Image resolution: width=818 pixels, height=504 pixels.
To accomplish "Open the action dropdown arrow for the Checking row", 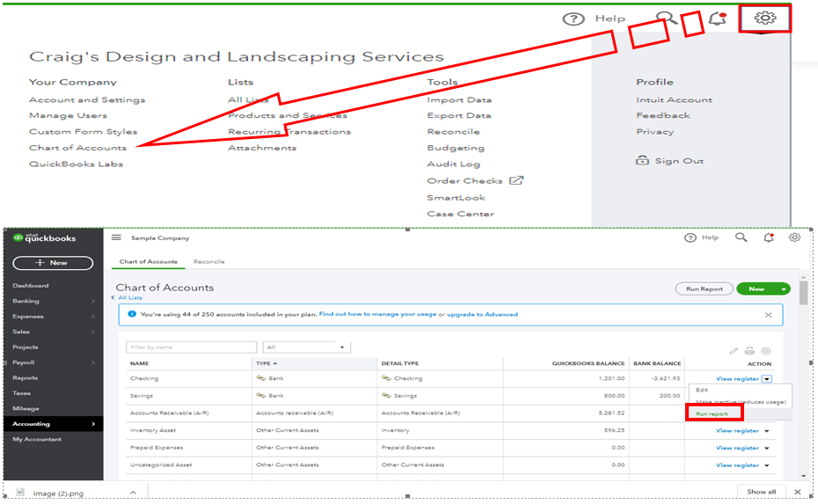I will tap(767, 379).
